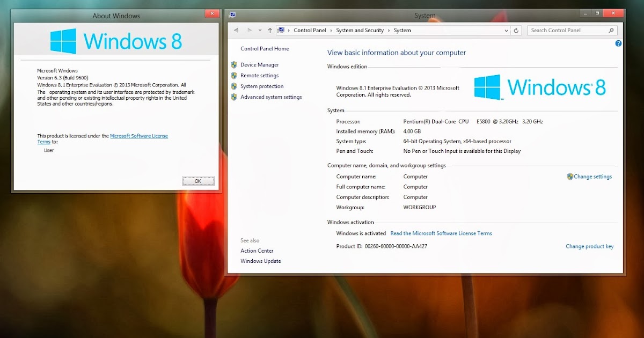Click the System protection shield icon
Screen dimensions: 644x338
click(x=234, y=86)
